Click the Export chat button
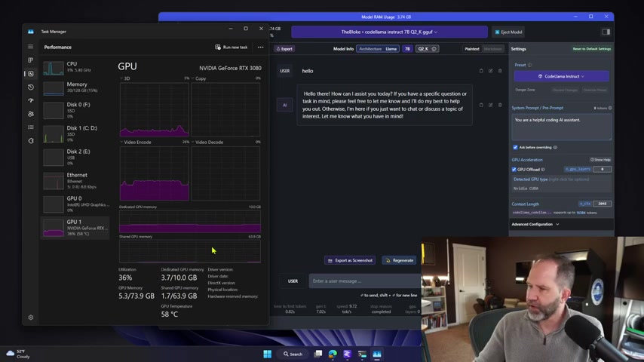 coord(284,49)
